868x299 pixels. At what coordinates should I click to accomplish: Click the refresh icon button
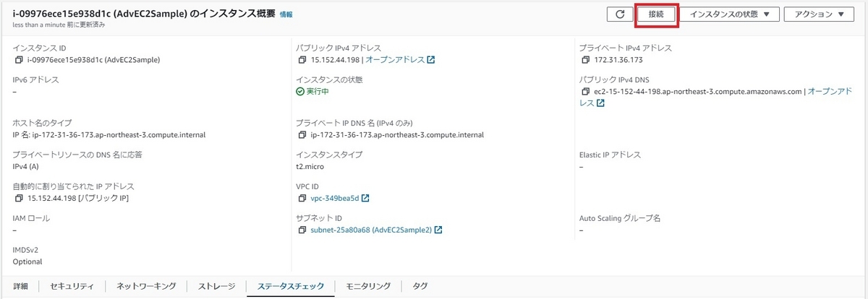tap(619, 14)
